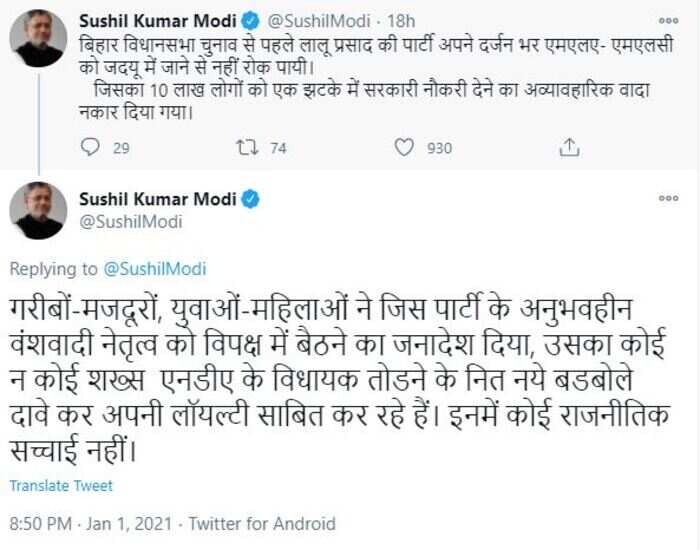
Task: Click Translate Tweet link
Action: point(61,486)
